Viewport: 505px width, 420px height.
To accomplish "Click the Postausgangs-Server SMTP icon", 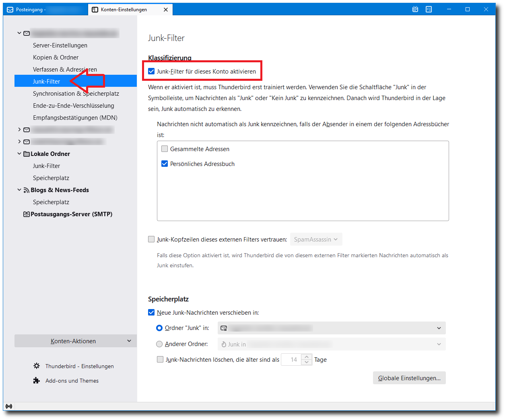I will (27, 214).
